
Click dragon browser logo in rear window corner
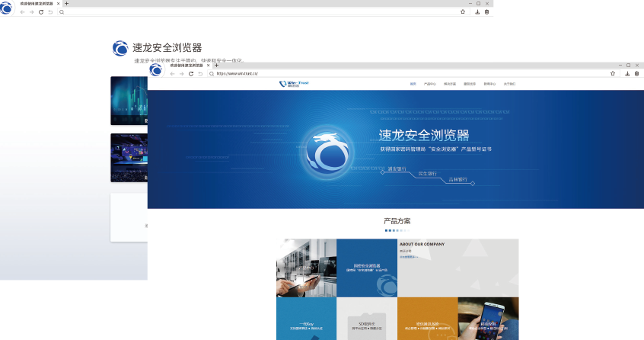[x=6, y=8]
